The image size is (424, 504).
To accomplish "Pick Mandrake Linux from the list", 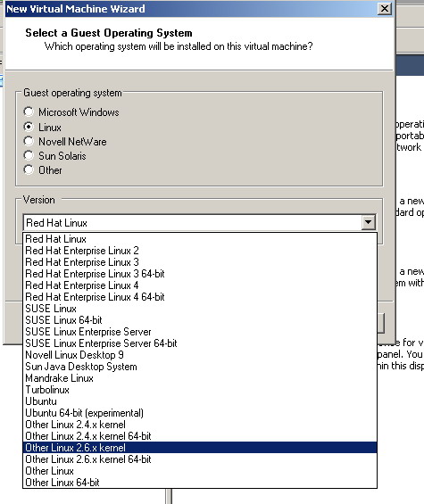I will 200,378.
